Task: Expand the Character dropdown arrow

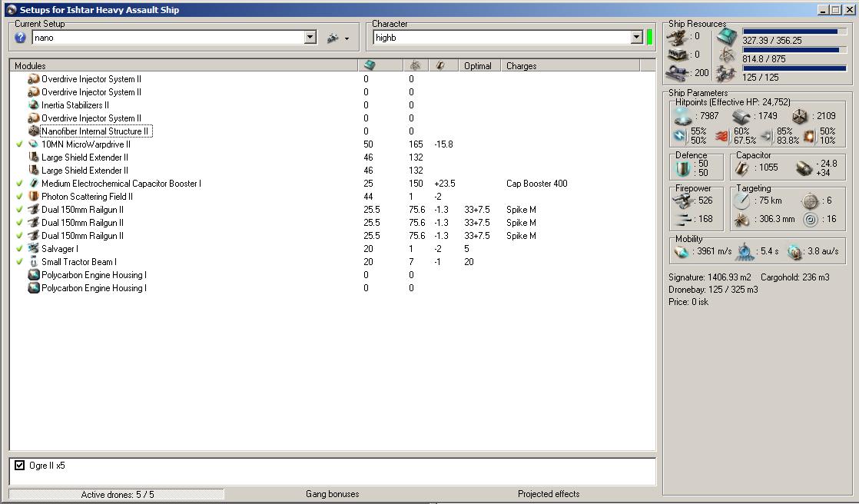Action: pyautogui.click(x=636, y=37)
